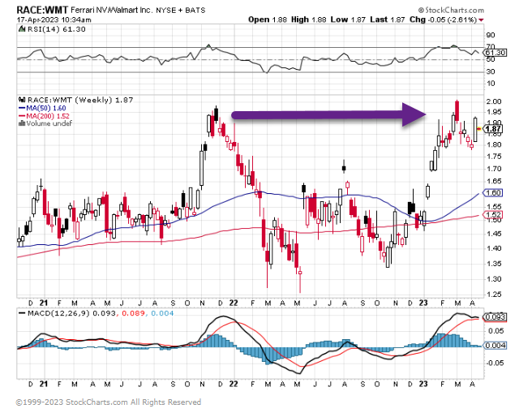Click year label 22 on price chart axis
Image resolution: width=532 pixels, height=413 pixels.
234,303
